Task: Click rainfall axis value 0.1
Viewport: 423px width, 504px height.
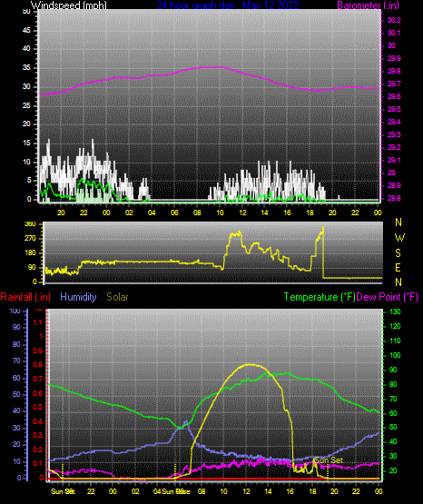Action: click(38, 463)
